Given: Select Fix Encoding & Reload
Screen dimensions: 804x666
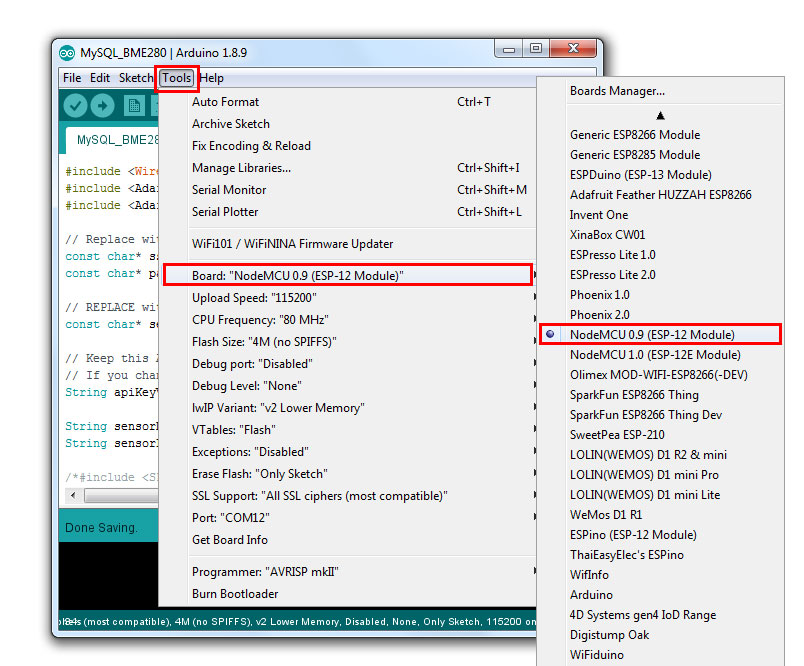Looking at the screenshot, I should 349,146.
